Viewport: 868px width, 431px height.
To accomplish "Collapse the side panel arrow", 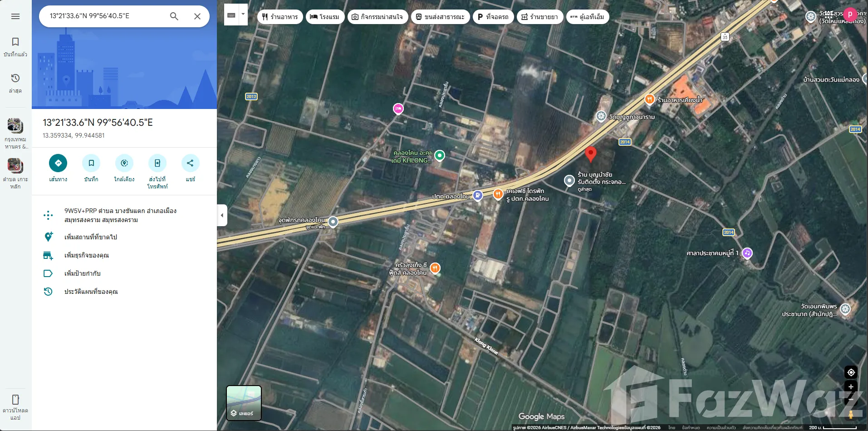I will coord(222,215).
